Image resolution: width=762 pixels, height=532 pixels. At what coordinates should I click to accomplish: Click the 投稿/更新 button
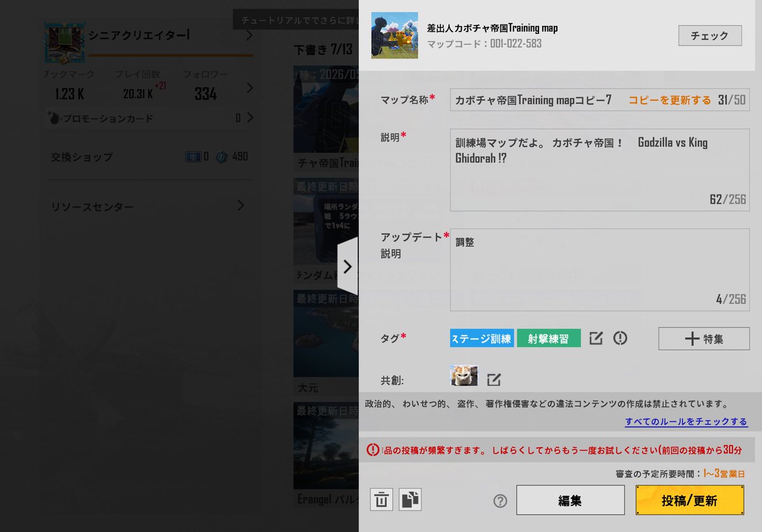(690, 500)
